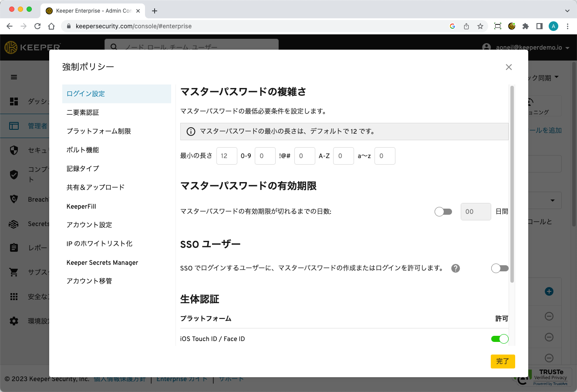Screen dimensions: 577x392
Task: Click the bookmark star icon in address bar
Action: [480, 26]
